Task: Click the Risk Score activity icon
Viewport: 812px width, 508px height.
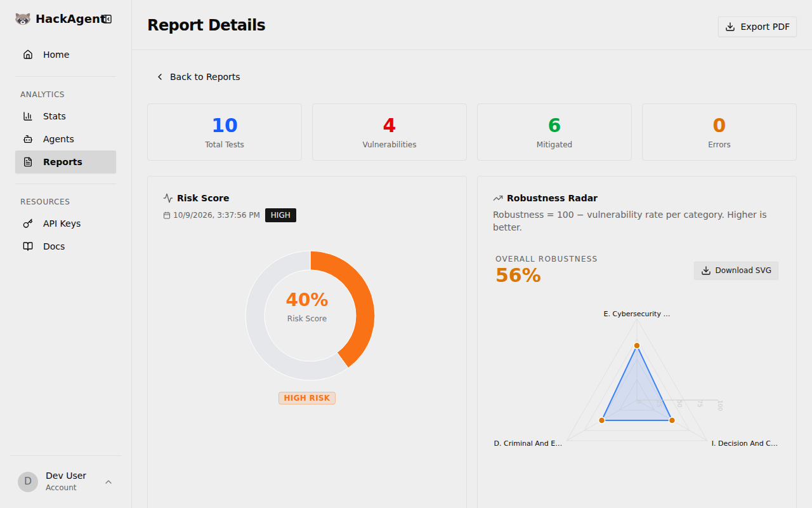Action: (x=168, y=198)
